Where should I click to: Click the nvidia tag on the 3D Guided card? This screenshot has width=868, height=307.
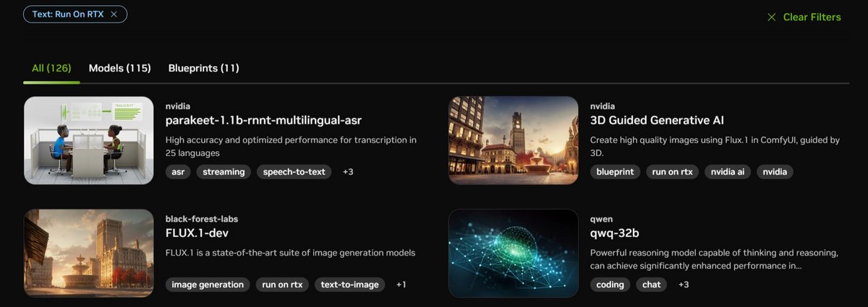point(775,172)
